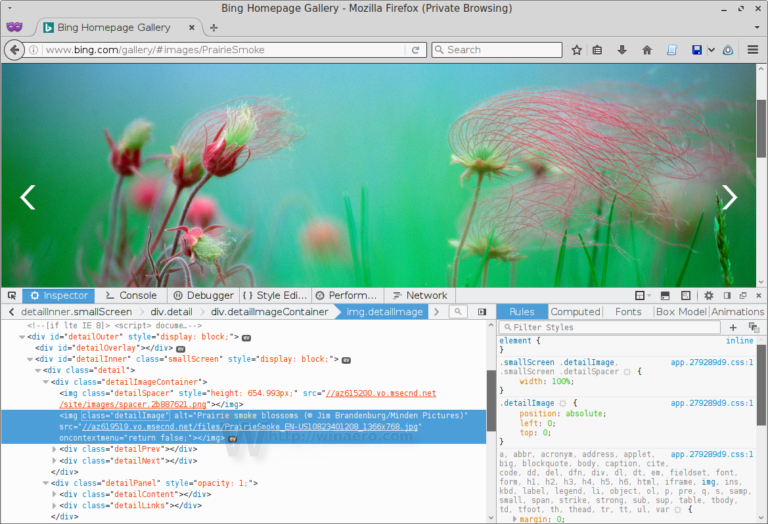Show previous gallery image with left arrow
768x524 pixels.
(x=27, y=197)
